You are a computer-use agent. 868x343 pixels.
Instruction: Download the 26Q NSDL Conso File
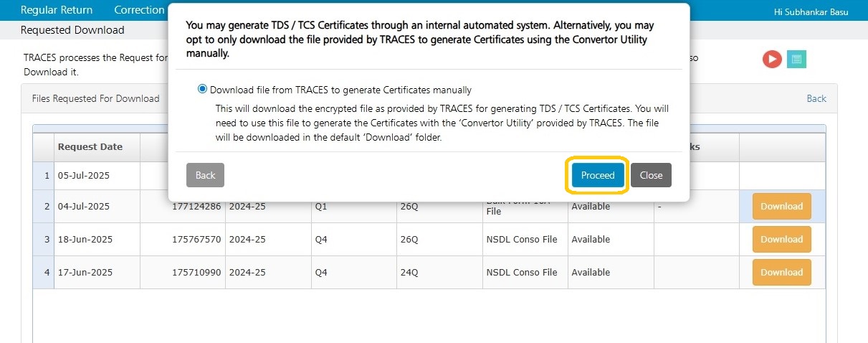pyautogui.click(x=781, y=240)
